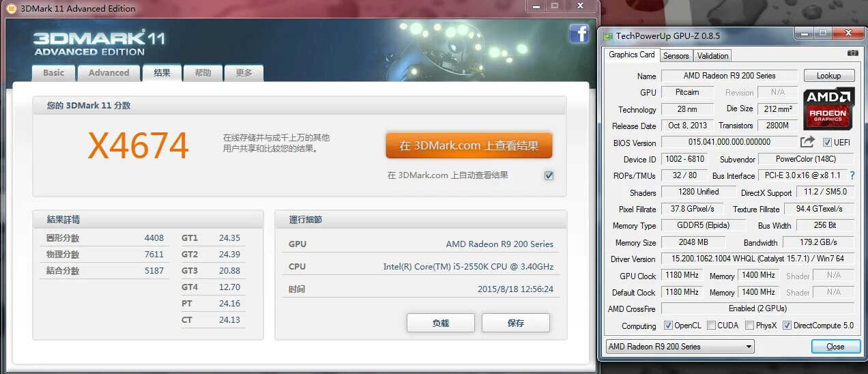This screenshot has height=374, width=868.
Task: Click the Technology 28 nm field
Action: 687,109
